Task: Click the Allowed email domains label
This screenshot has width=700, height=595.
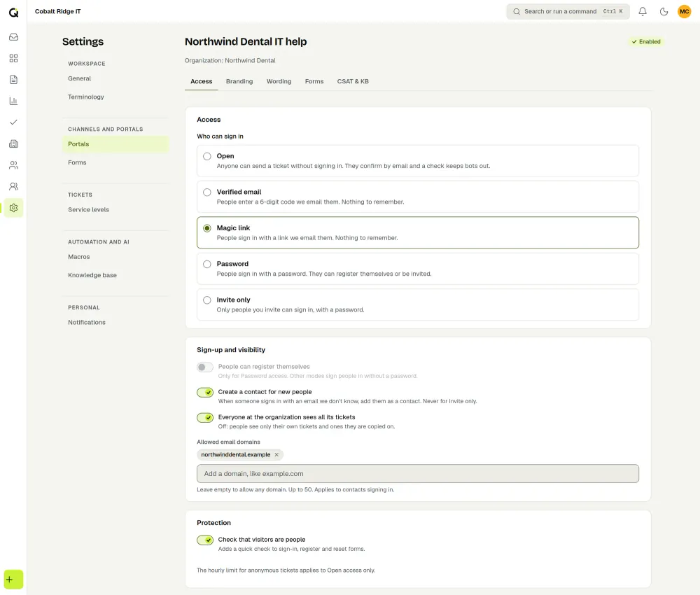Action: point(229,442)
